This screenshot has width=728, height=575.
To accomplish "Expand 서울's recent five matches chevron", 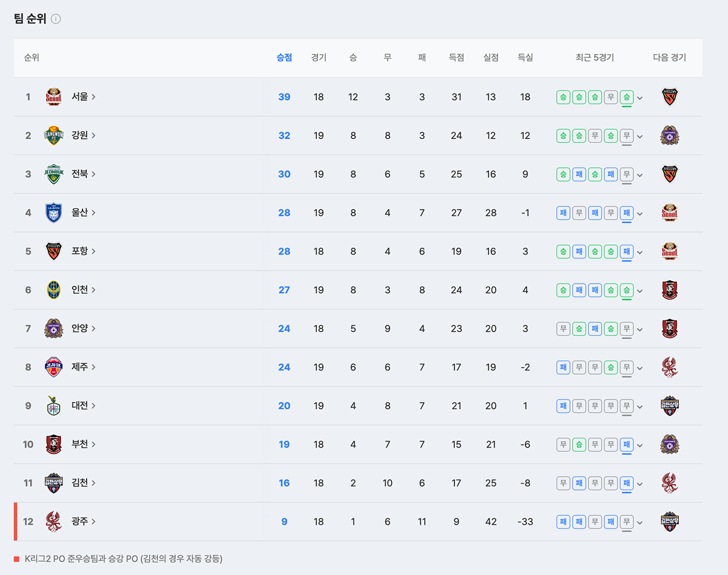I will pyautogui.click(x=639, y=98).
